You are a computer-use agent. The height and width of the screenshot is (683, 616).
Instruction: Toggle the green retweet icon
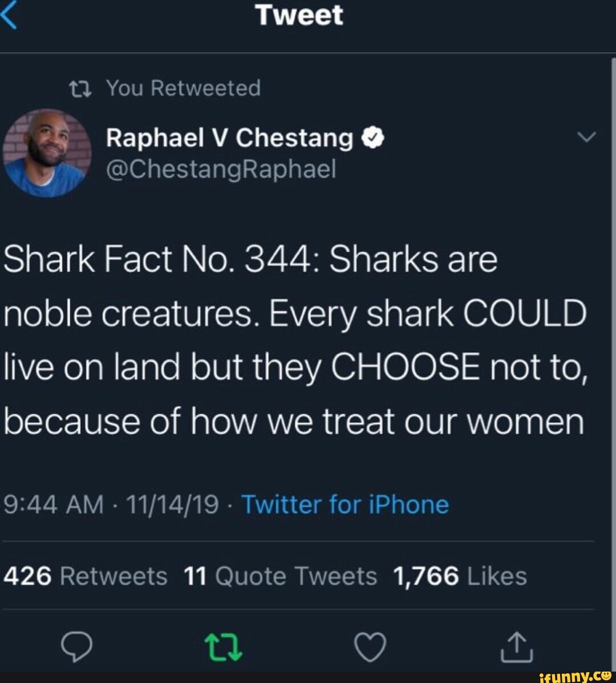pos(224,648)
